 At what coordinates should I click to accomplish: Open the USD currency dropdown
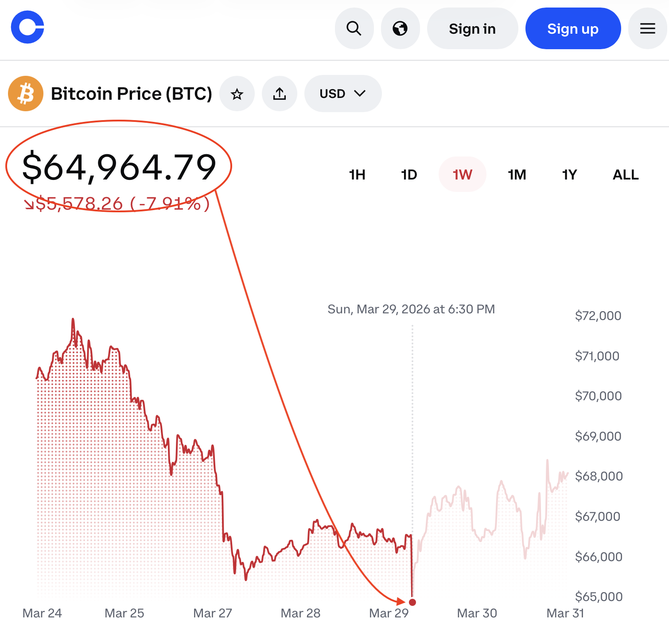342,94
